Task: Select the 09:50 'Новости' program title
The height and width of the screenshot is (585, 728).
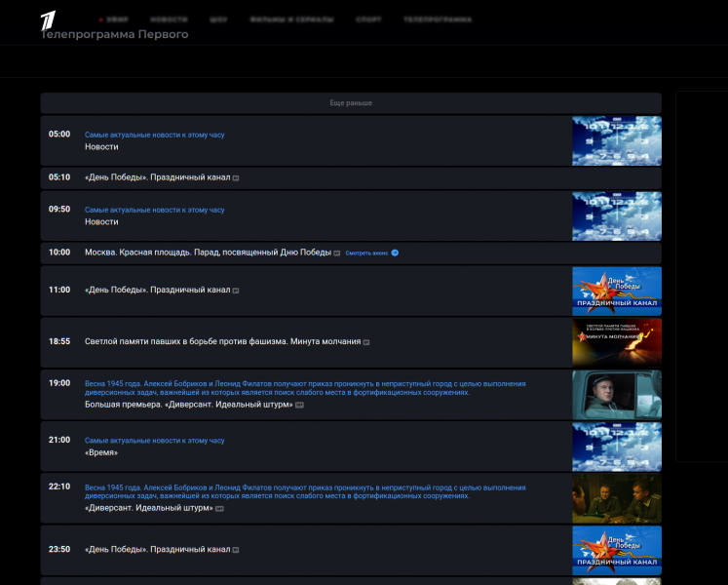Action: 101,222
